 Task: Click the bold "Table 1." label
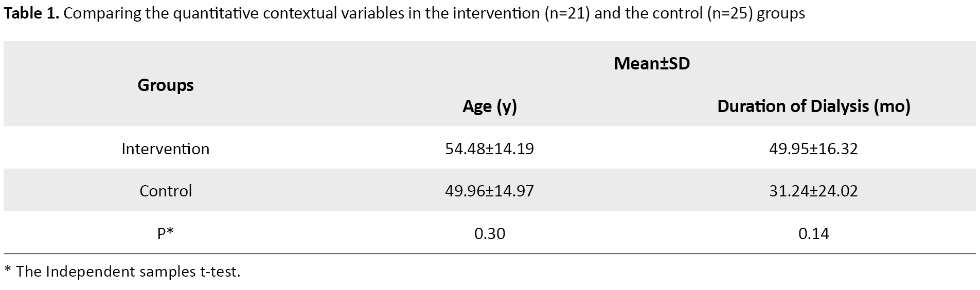(31, 13)
